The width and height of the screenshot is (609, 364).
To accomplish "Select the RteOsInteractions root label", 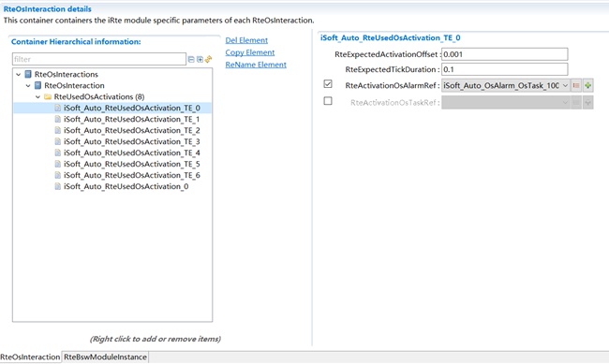I will (x=66, y=74).
